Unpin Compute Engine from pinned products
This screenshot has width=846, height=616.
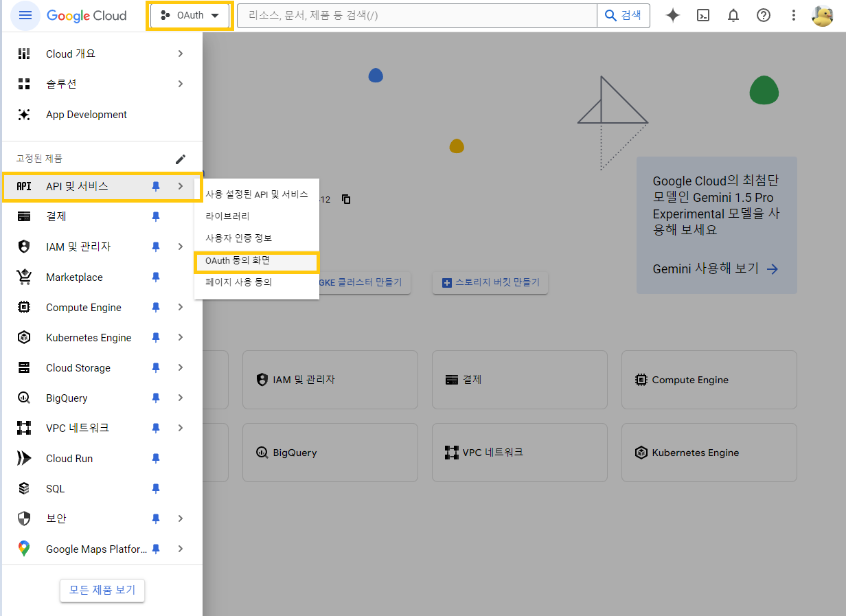[156, 307]
